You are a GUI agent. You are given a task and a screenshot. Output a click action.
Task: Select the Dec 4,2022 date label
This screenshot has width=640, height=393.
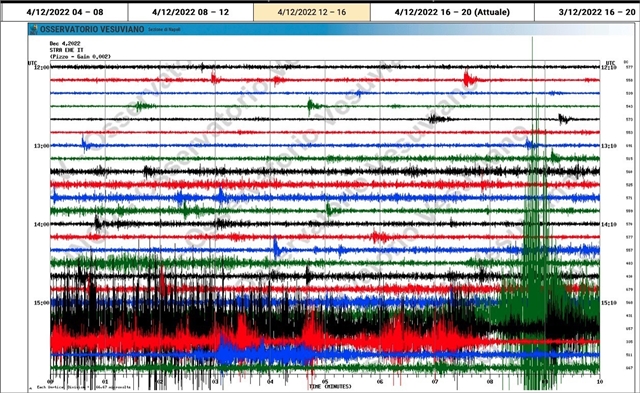(65, 43)
